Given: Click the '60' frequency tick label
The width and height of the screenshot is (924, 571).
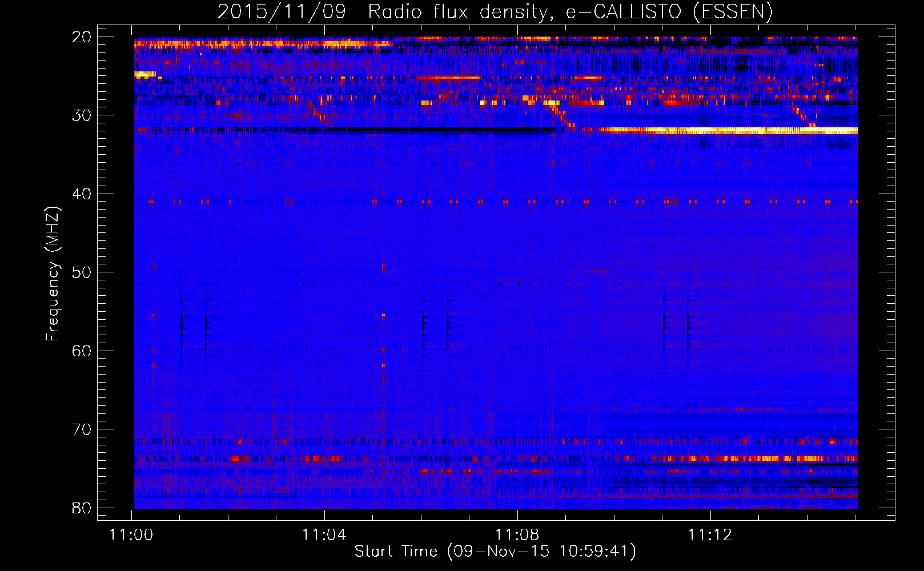Looking at the screenshot, I should (x=82, y=351).
